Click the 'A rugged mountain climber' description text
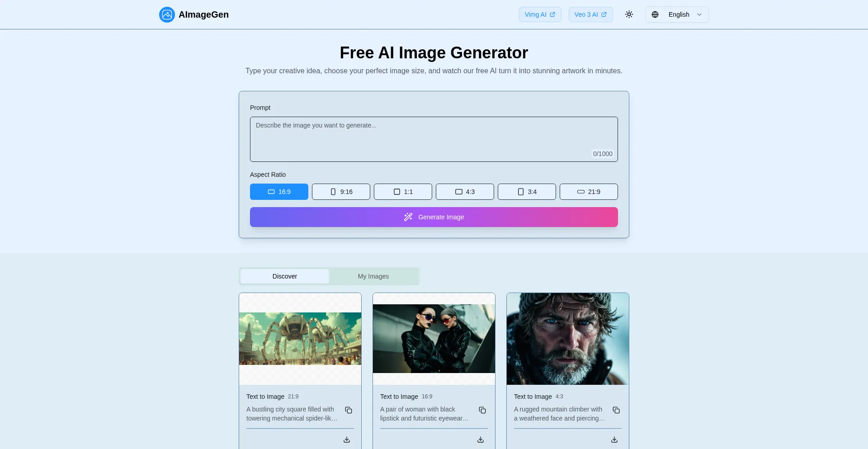 click(560, 414)
